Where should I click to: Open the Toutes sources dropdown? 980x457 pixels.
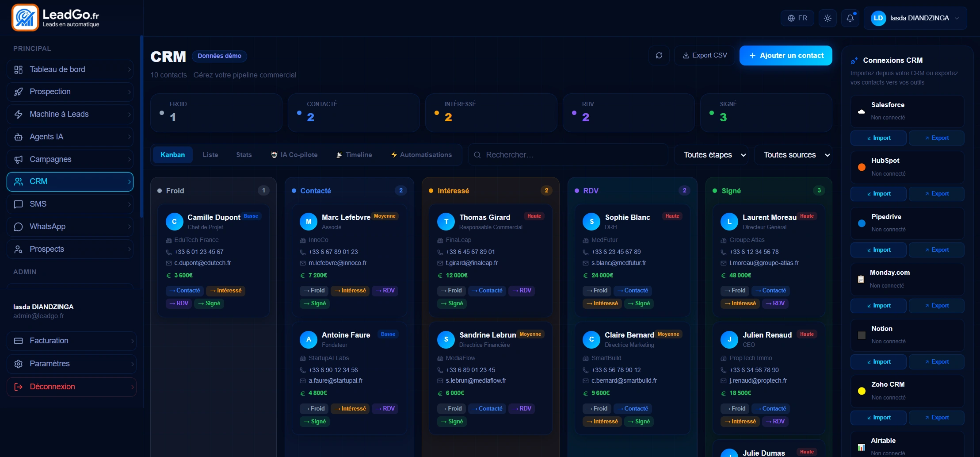(x=793, y=155)
